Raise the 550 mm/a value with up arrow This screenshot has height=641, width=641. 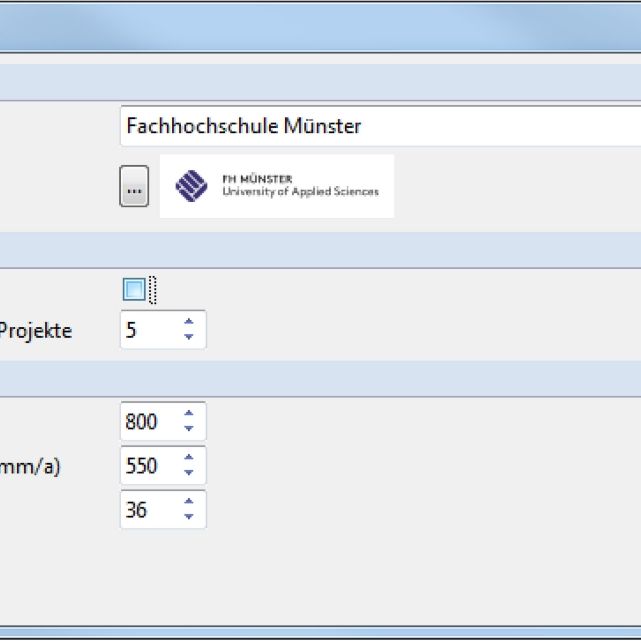(x=188, y=458)
